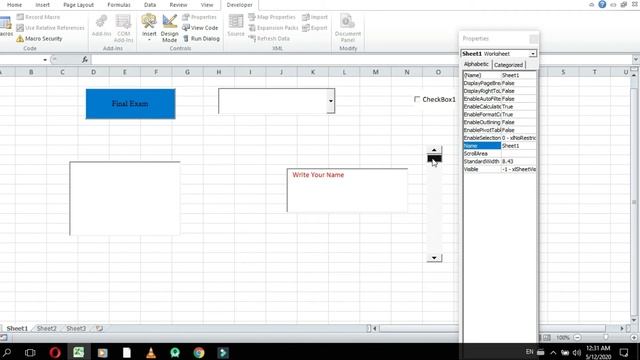640x360 pixels.
Task: Select the (Name) property row
Action: click(x=500, y=75)
